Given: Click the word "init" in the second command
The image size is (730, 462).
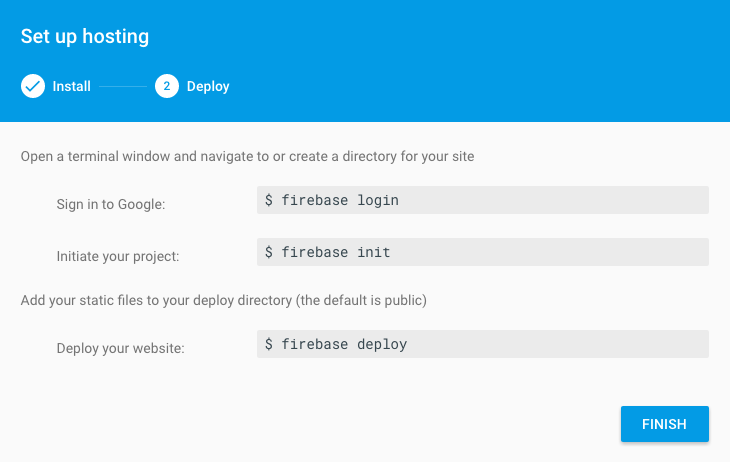Looking at the screenshot, I should [x=374, y=252].
